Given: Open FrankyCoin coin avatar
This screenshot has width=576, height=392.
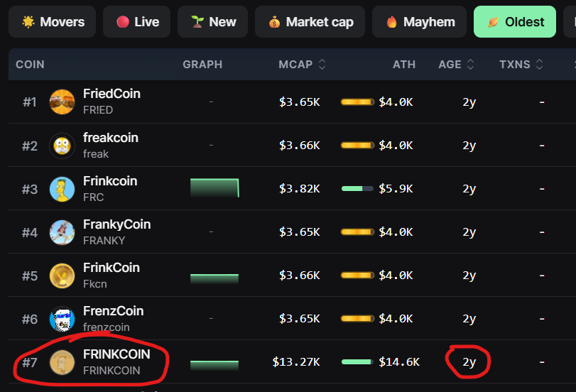Looking at the screenshot, I should pyautogui.click(x=62, y=232).
